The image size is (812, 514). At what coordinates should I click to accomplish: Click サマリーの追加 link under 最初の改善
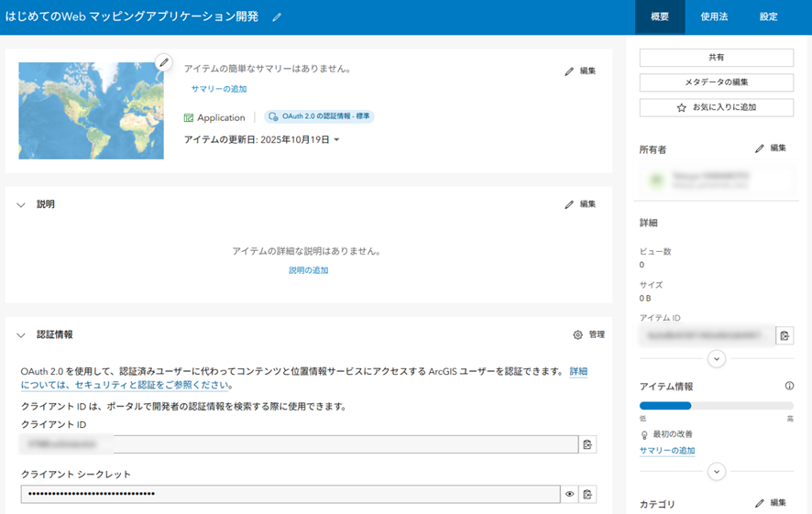point(667,451)
